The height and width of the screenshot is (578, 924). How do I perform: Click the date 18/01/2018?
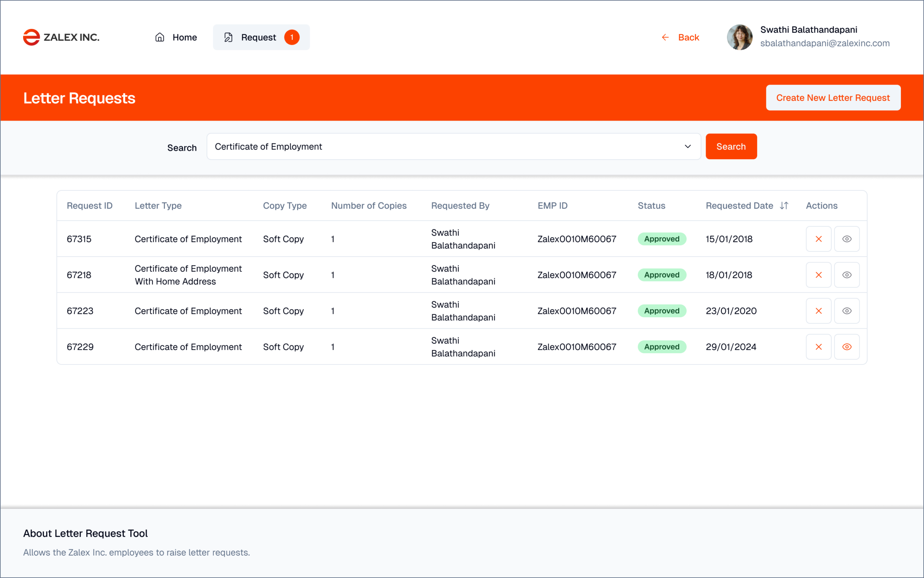tap(729, 275)
